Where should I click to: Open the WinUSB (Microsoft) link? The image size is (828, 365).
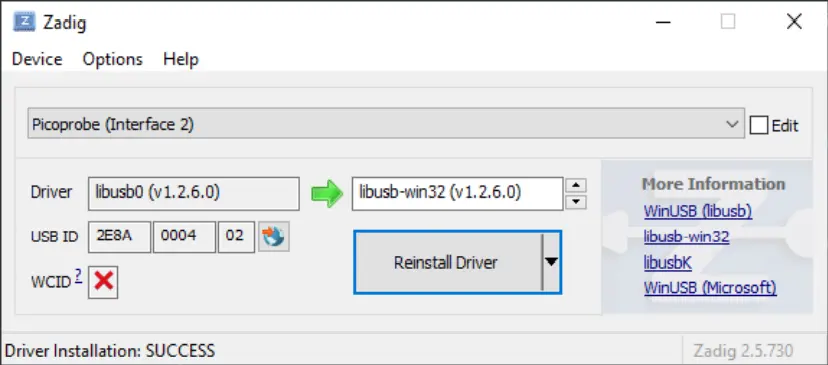click(710, 288)
